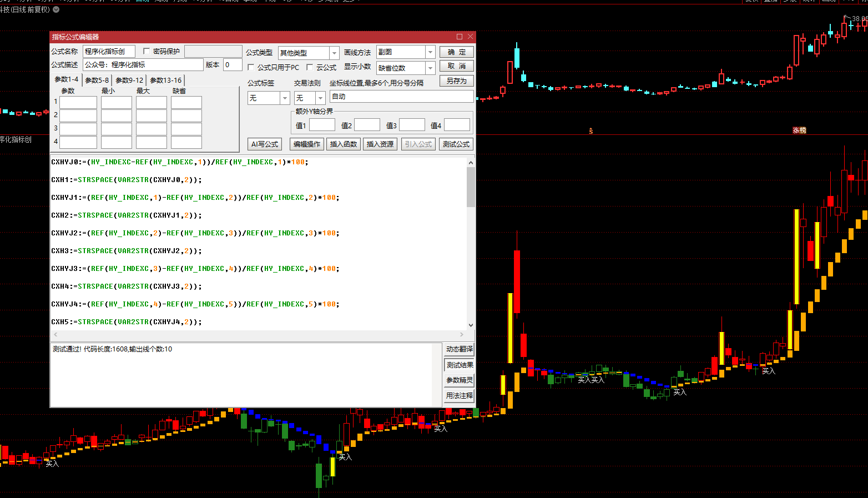Click the orange S marker on chart
This screenshot has width=868, height=498.
point(591,131)
